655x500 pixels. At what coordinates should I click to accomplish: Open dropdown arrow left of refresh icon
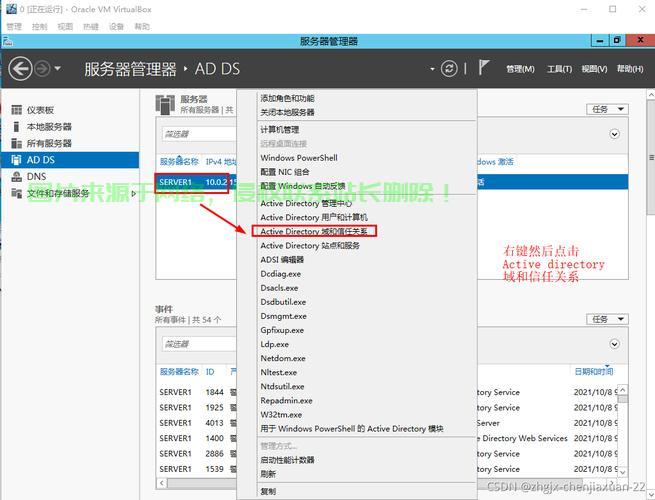[432, 69]
